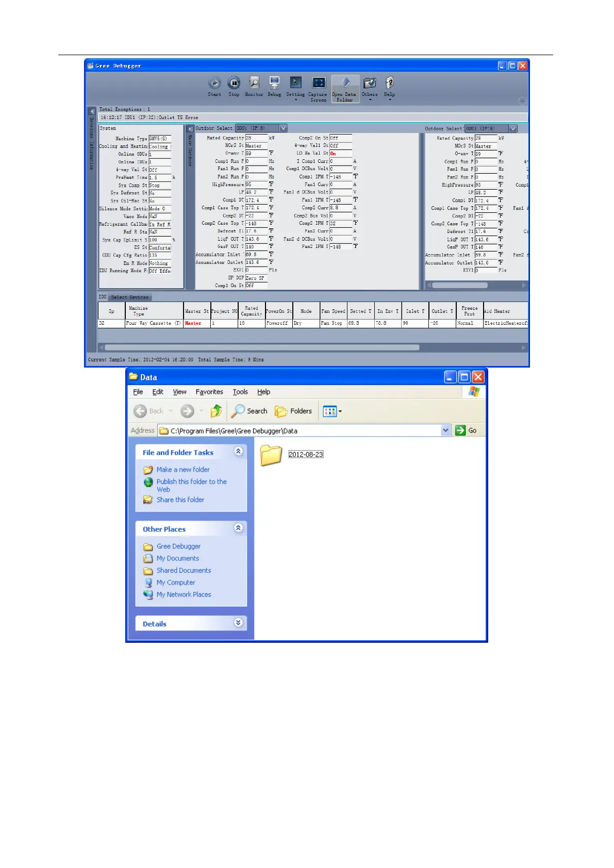Viewport: 614px width, 868px height.
Task: Open My Network Places link
Action: (184, 594)
